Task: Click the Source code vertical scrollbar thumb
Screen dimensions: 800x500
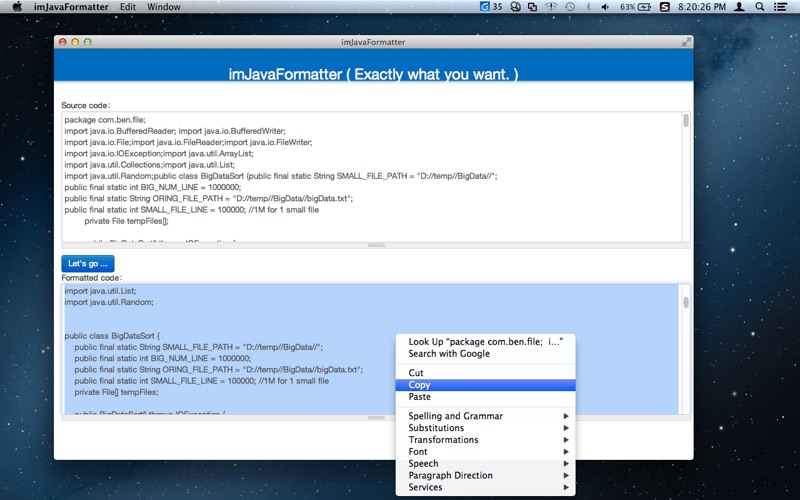Action: [x=686, y=120]
